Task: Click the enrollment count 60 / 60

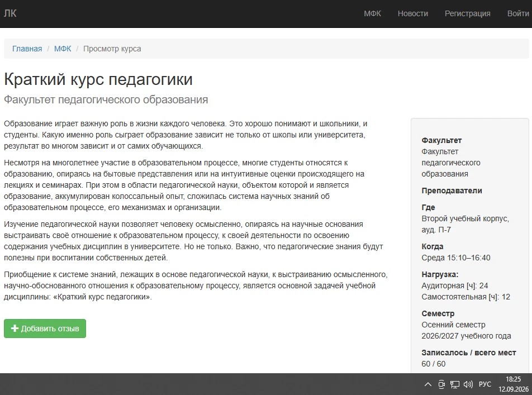Action: click(434, 364)
